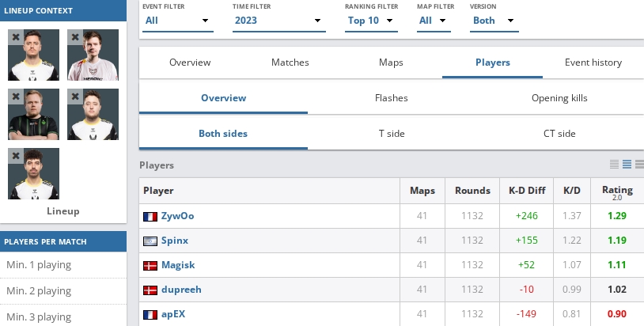Open apEX's player page
644x326 pixels.
click(x=173, y=314)
